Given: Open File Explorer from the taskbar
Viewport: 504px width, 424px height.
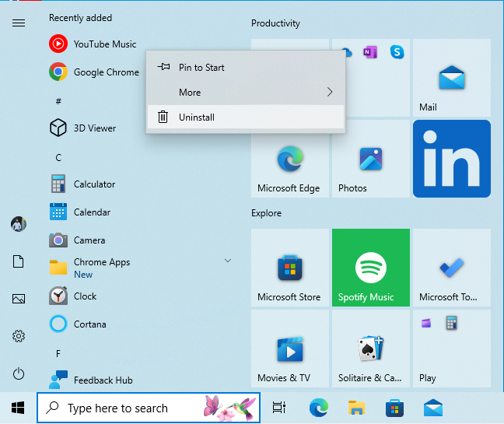Looking at the screenshot, I should (356, 408).
